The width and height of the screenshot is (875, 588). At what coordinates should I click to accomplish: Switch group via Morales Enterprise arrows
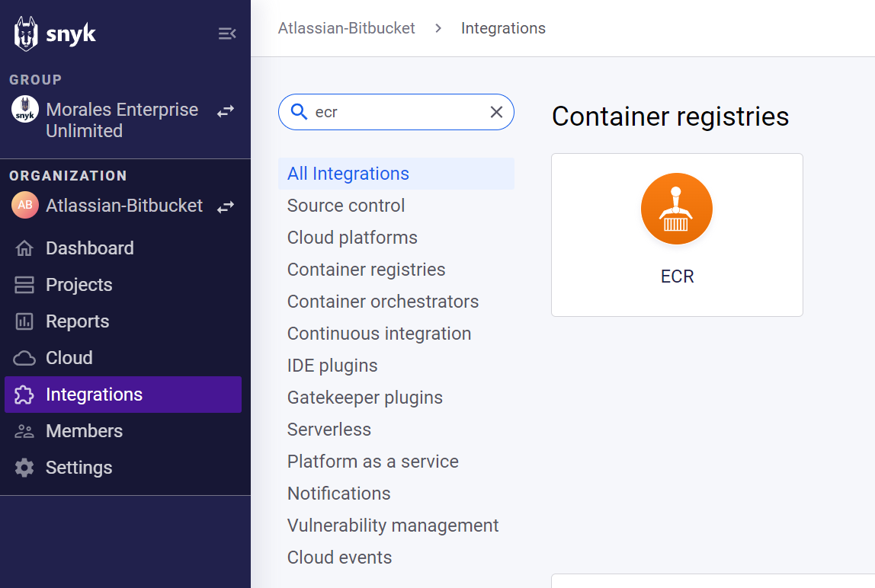pyautogui.click(x=226, y=111)
